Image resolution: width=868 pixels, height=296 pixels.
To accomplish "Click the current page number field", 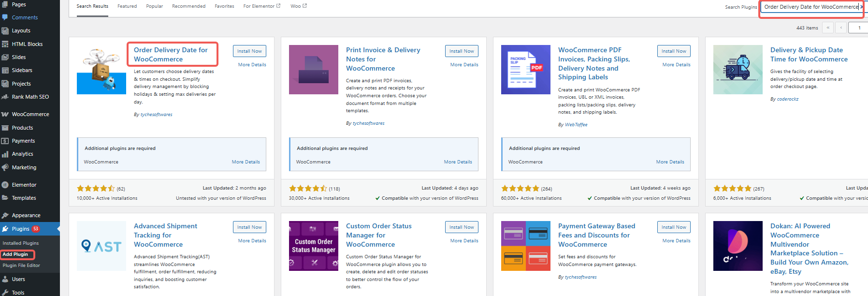I will 859,28.
